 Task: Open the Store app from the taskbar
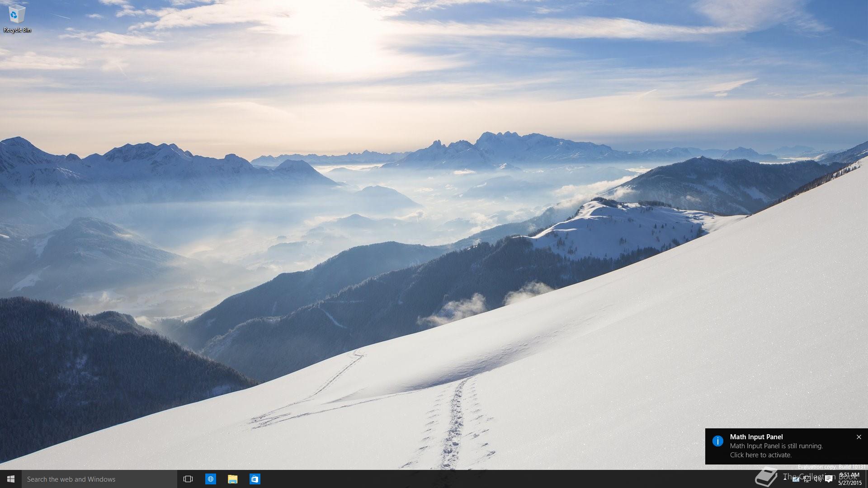tap(255, 479)
